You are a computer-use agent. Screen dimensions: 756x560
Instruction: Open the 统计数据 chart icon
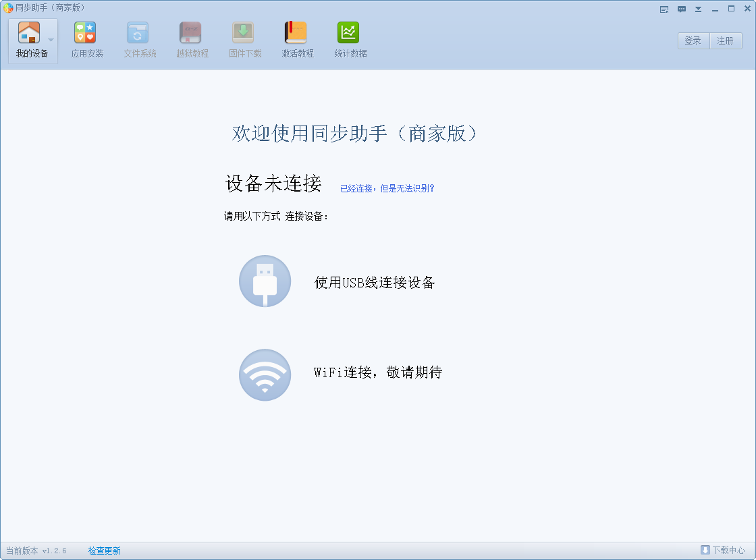coord(348,33)
